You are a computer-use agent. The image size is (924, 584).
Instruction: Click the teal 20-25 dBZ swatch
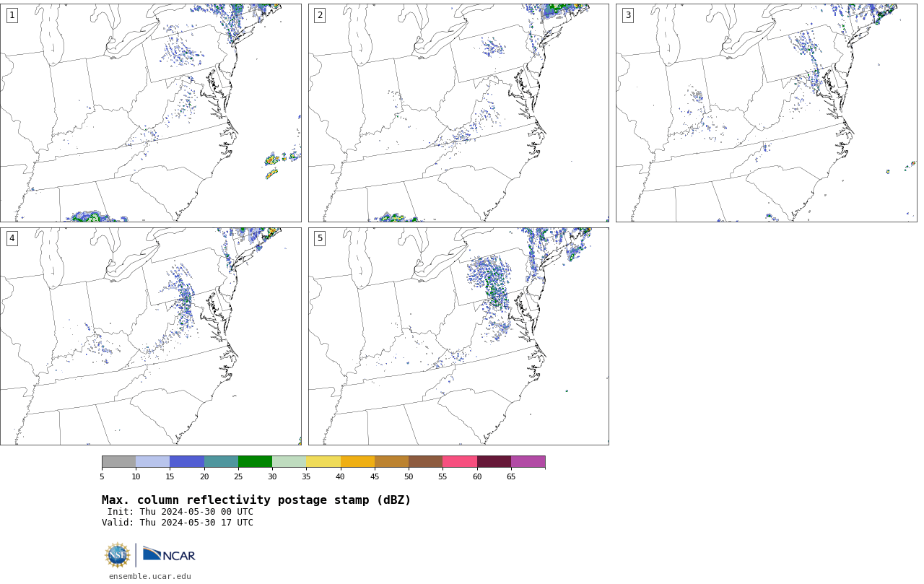point(221,462)
